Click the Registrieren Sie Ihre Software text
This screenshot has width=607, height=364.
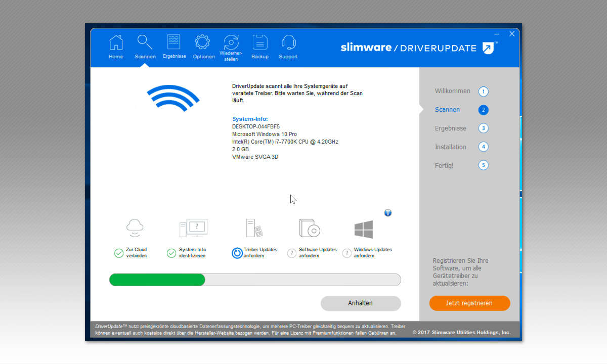[x=461, y=272]
